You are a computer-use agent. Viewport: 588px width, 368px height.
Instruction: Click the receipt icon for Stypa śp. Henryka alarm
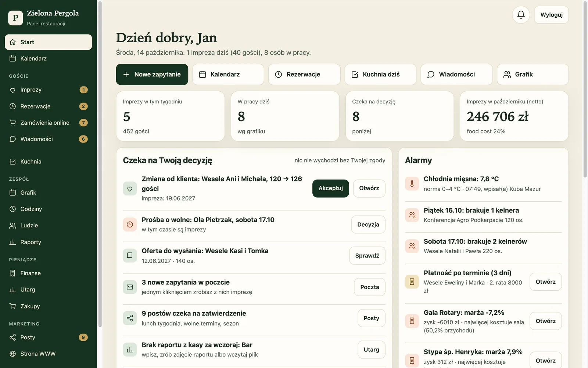click(x=412, y=360)
